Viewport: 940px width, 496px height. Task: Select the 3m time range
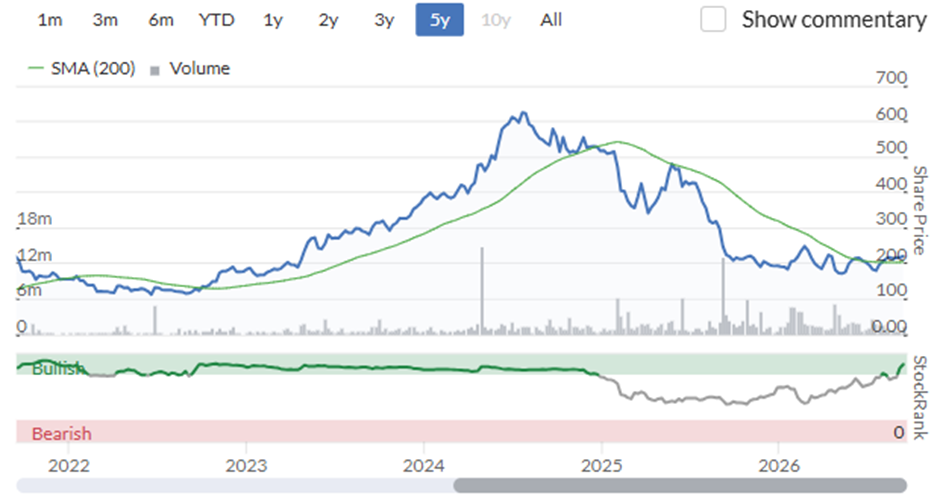tap(105, 20)
